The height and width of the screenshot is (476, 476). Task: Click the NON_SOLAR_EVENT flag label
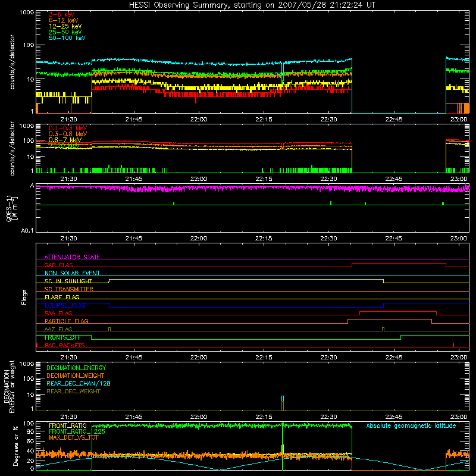(72, 273)
